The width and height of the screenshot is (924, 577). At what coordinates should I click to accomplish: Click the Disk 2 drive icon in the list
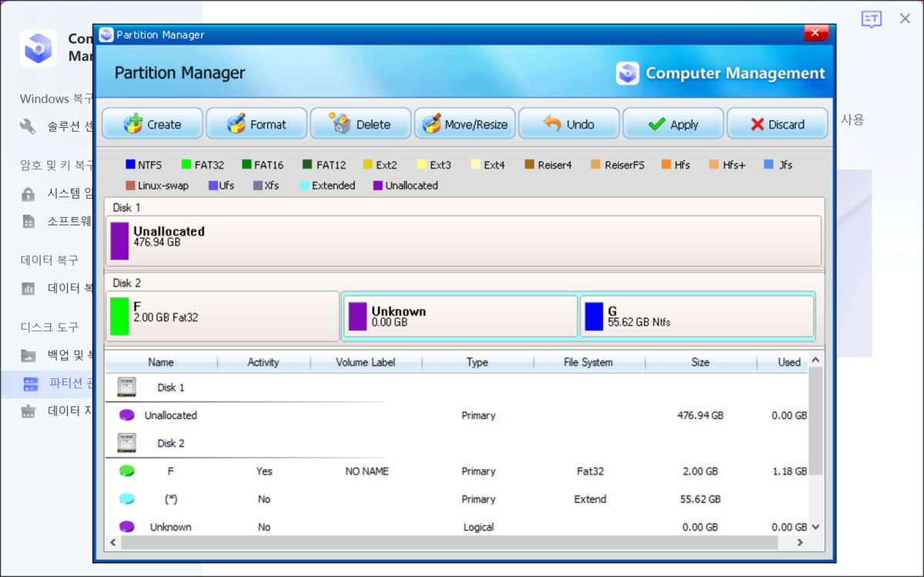[127, 442]
